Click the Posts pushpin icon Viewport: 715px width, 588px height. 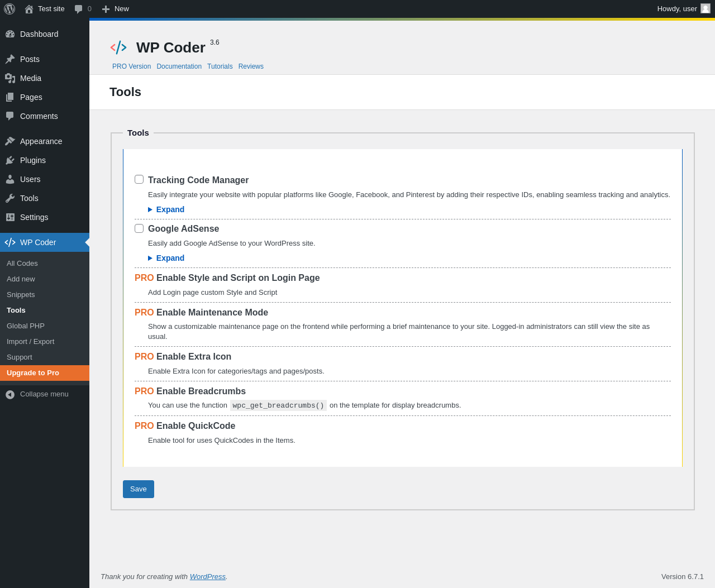pos(10,59)
